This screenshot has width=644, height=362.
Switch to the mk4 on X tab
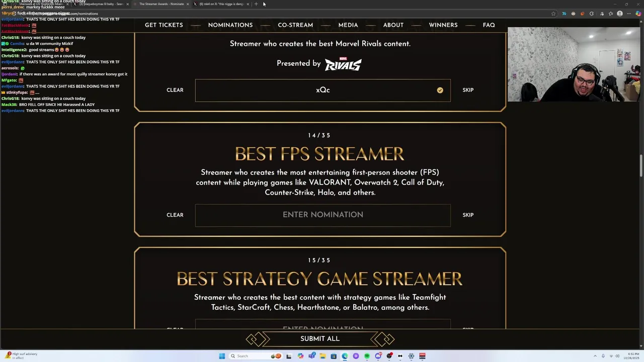tap(221, 4)
